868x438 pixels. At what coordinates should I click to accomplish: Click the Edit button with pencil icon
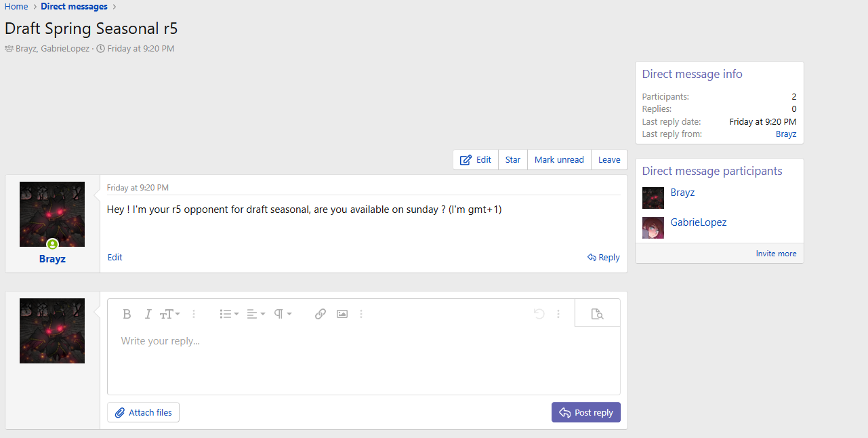[476, 160]
